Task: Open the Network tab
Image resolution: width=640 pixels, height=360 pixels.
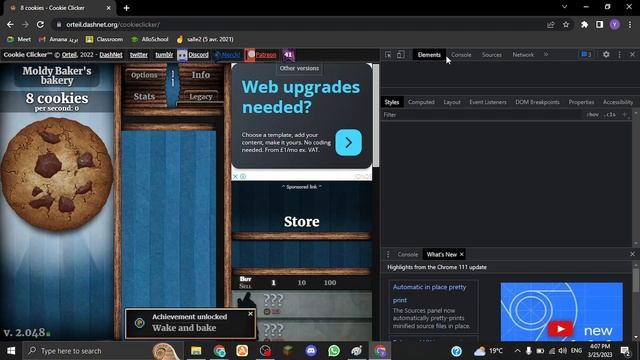Action: tap(523, 55)
